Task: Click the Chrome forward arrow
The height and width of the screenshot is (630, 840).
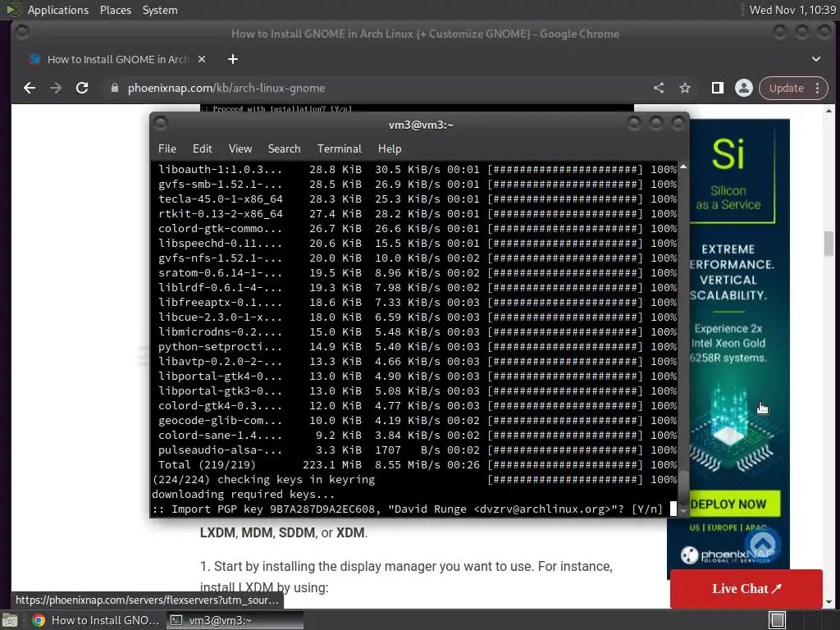Action: pyautogui.click(x=56, y=88)
